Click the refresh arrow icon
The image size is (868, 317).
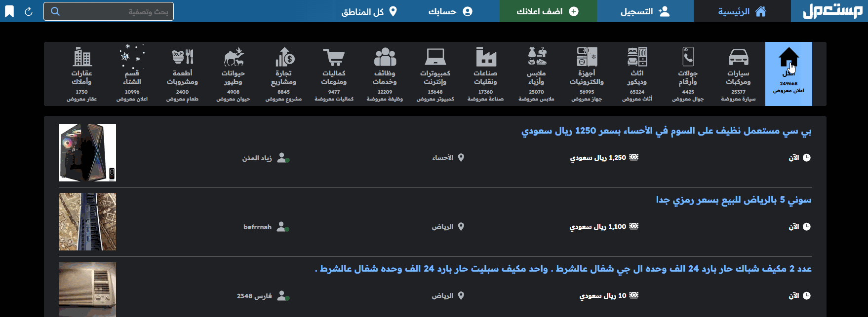pyautogui.click(x=29, y=11)
